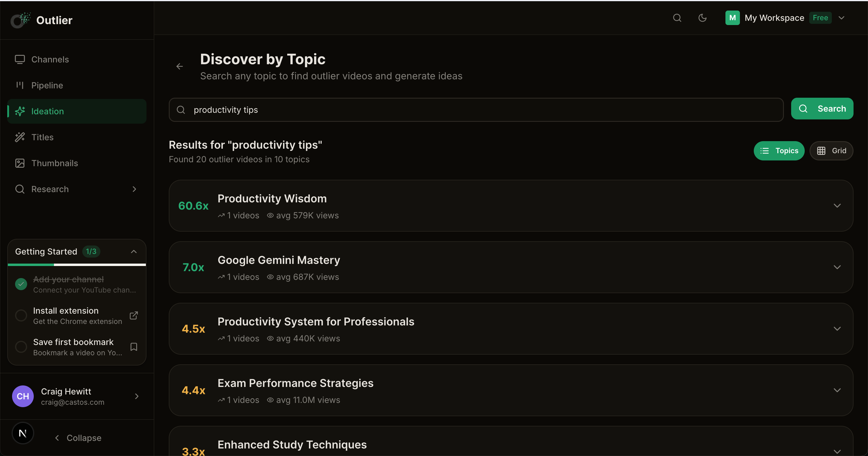Check off the Save first bookmark step
868x456 pixels.
click(20, 347)
